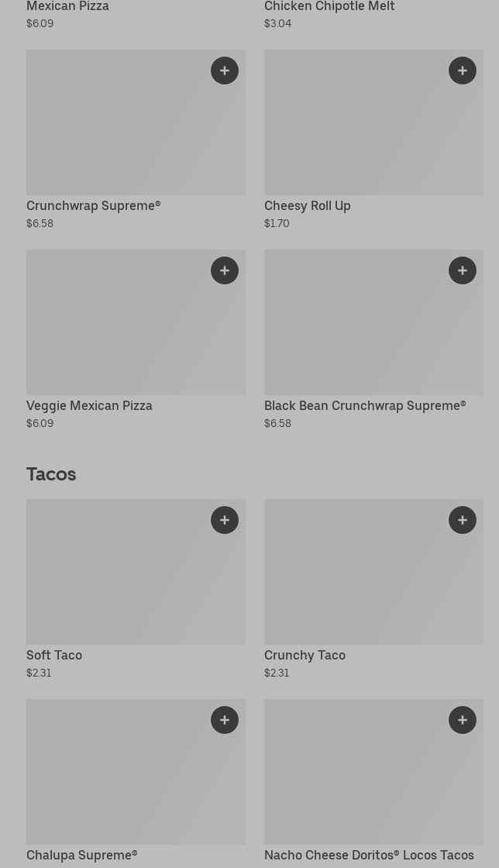The width and height of the screenshot is (499, 868).
Task: Add Nacho Cheese Doritos Locos Tacos with plus icon
Action: coord(463,720)
